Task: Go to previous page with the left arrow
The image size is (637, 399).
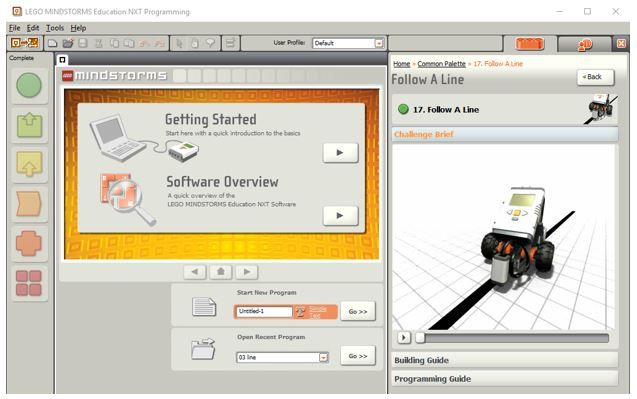Action: (x=195, y=271)
